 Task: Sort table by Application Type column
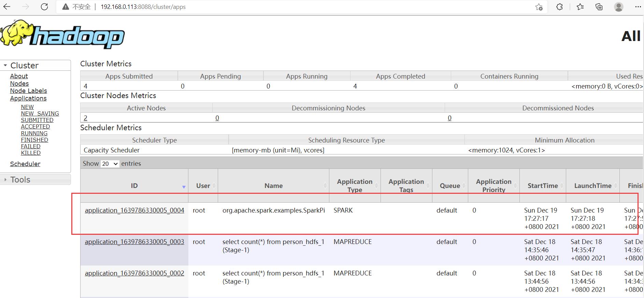point(355,186)
